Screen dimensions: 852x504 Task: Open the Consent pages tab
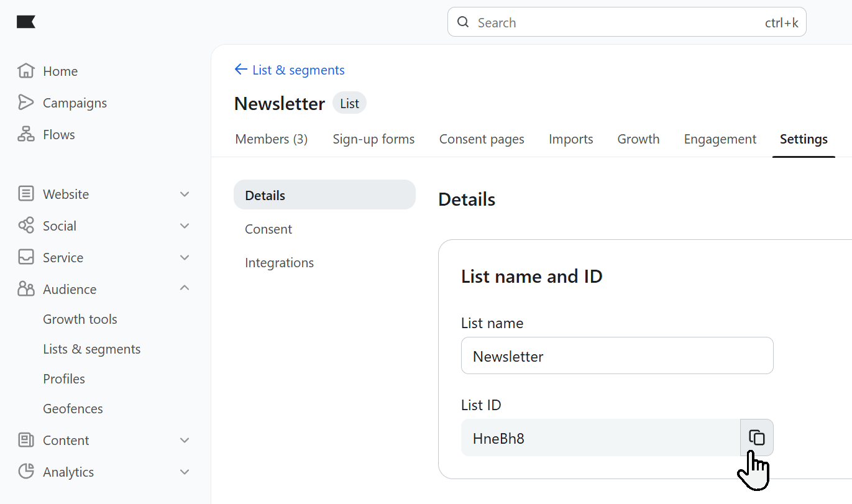[482, 139]
